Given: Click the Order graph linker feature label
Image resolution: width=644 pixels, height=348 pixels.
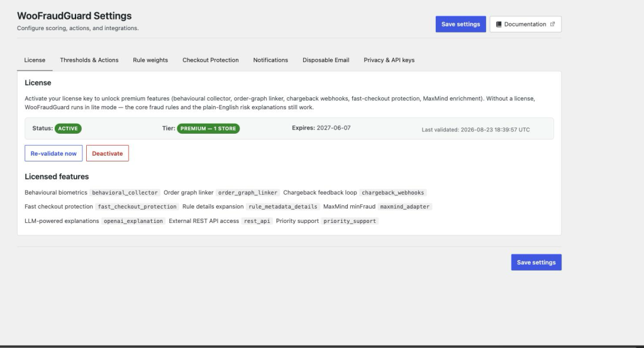Looking at the screenshot, I should point(189,192).
